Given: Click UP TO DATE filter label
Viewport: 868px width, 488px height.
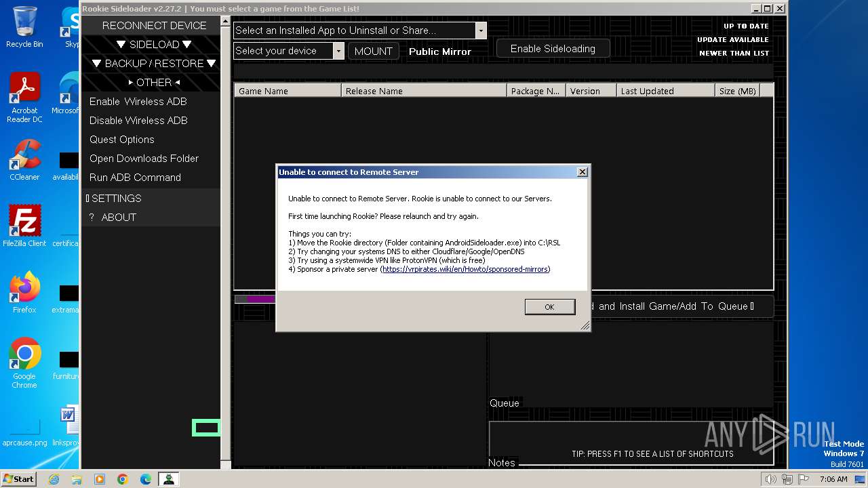Looking at the screenshot, I should [746, 26].
